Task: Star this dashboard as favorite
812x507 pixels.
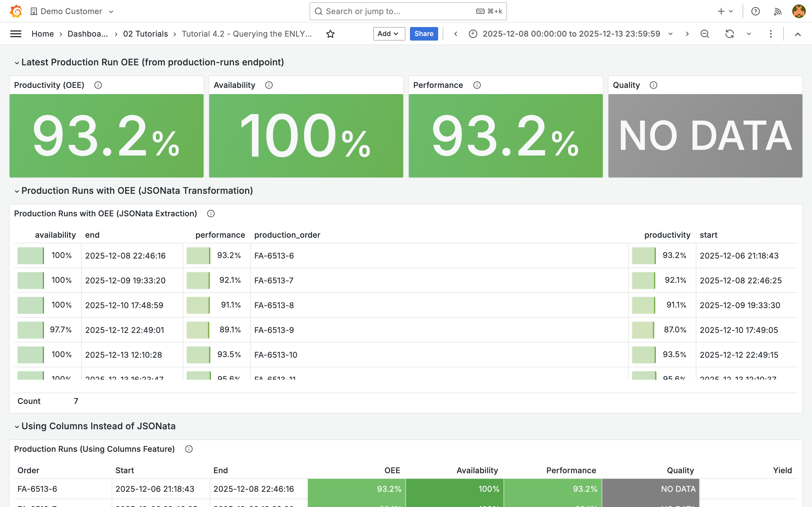Action: pyautogui.click(x=330, y=34)
